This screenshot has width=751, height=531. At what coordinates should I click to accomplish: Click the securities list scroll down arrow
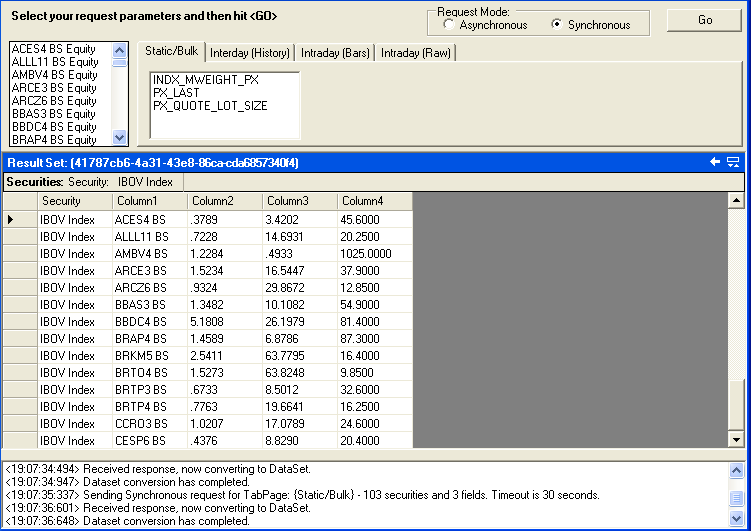(x=119, y=138)
